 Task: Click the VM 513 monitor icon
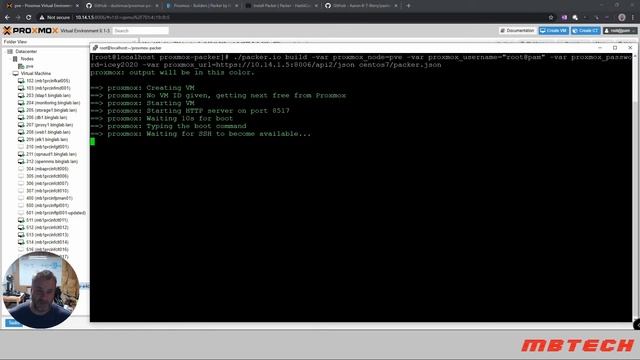21,235
